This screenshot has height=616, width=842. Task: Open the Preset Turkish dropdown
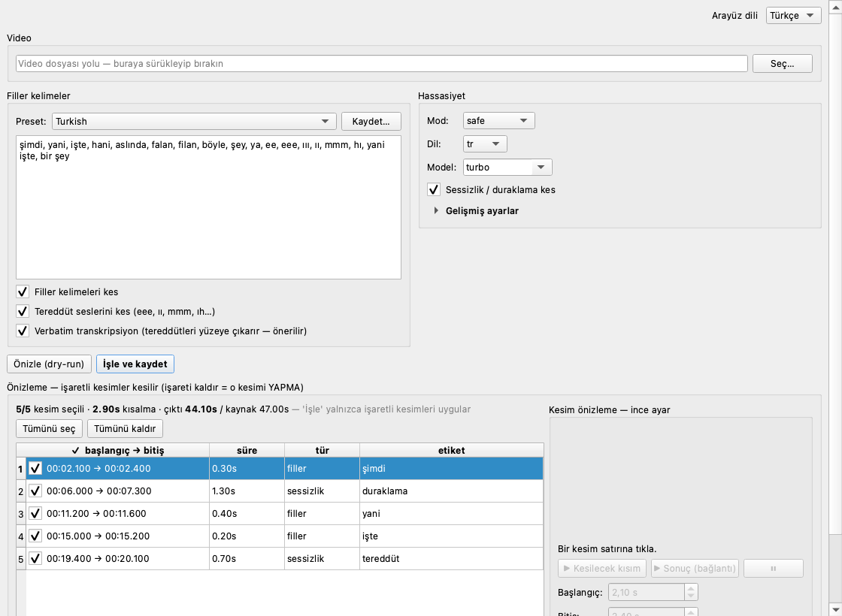194,121
